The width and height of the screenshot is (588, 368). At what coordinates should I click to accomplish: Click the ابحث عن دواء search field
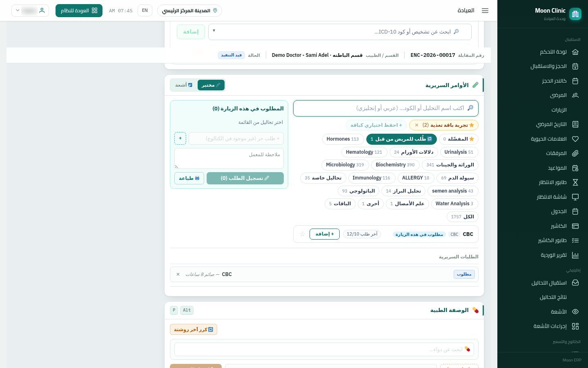[x=324, y=349]
